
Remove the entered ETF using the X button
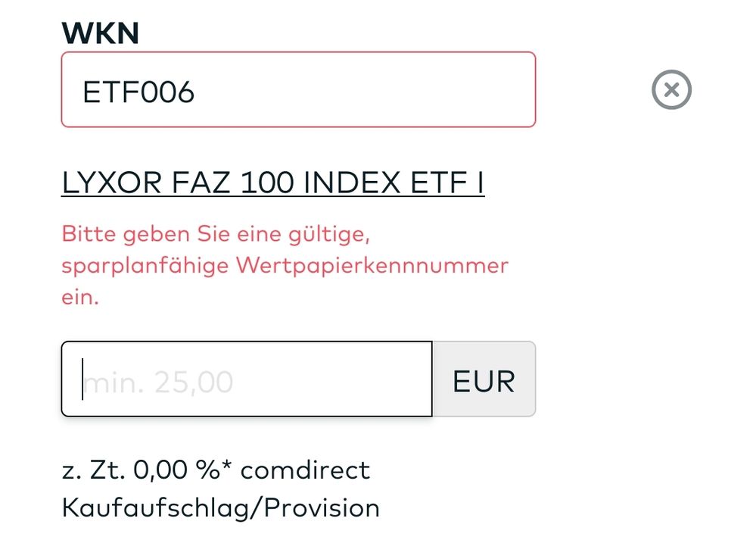click(x=671, y=90)
